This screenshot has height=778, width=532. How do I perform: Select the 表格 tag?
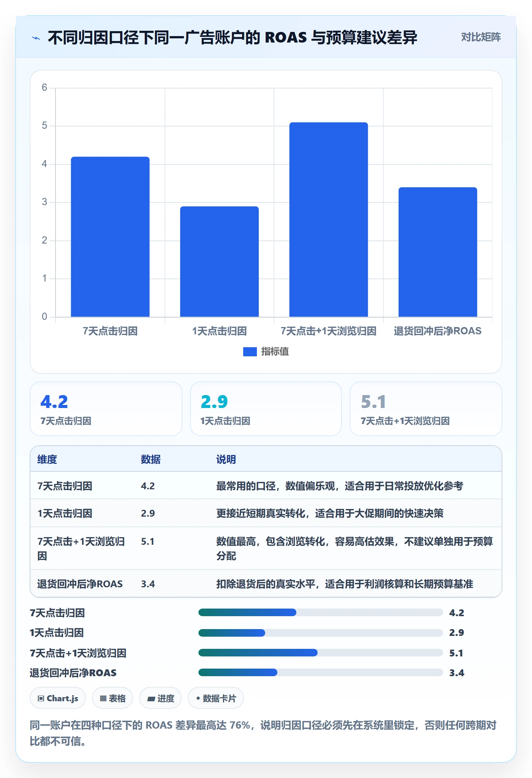pyautogui.click(x=112, y=698)
